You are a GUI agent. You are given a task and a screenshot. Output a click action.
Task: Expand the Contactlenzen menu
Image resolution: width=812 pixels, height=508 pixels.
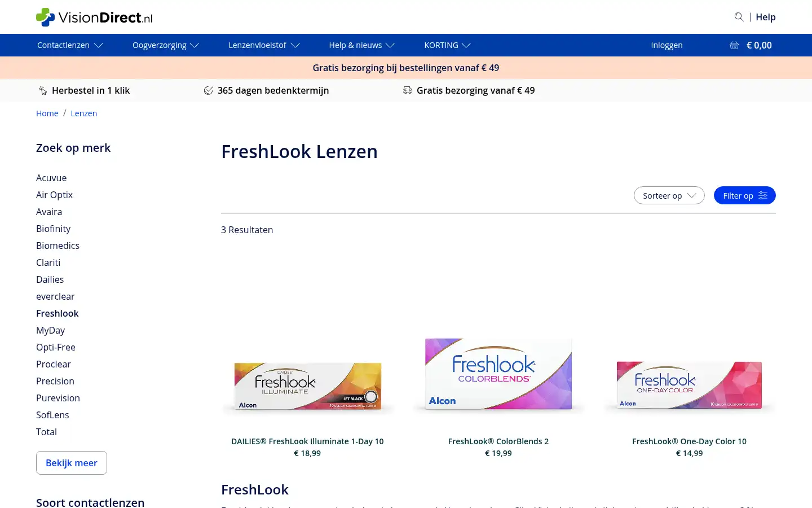[70, 45]
